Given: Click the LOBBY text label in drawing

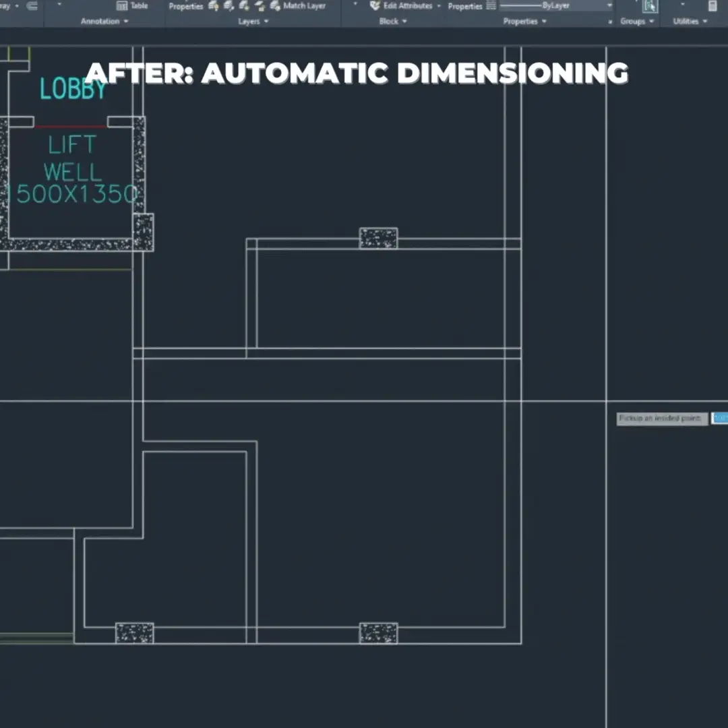Looking at the screenshot, I should [73, 90].
